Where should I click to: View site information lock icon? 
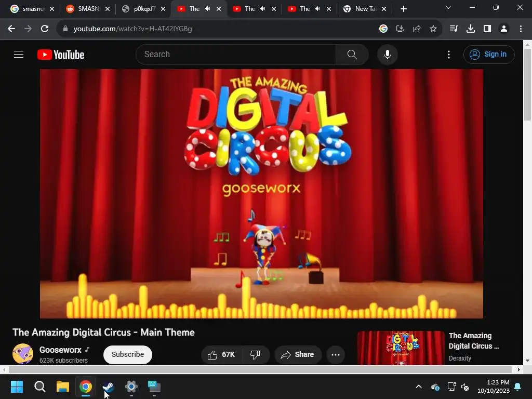(65, 29)
